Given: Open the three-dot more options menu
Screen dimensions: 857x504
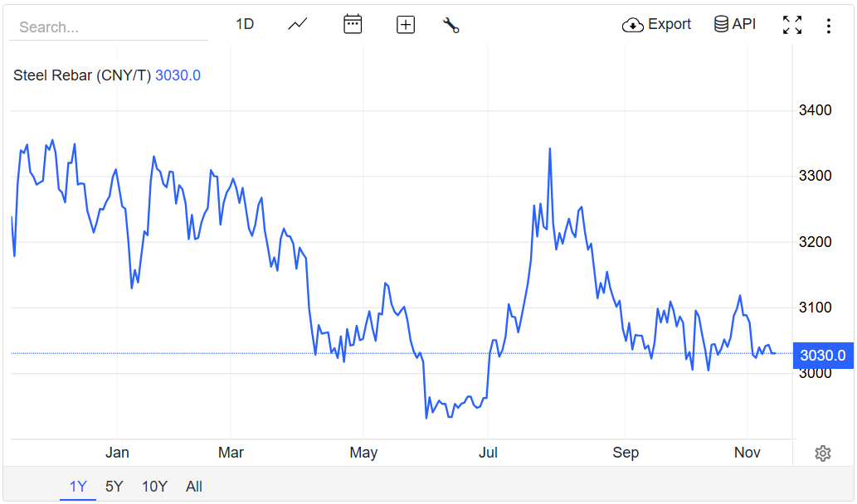Looking at the screenshot, I should [828, 26].
